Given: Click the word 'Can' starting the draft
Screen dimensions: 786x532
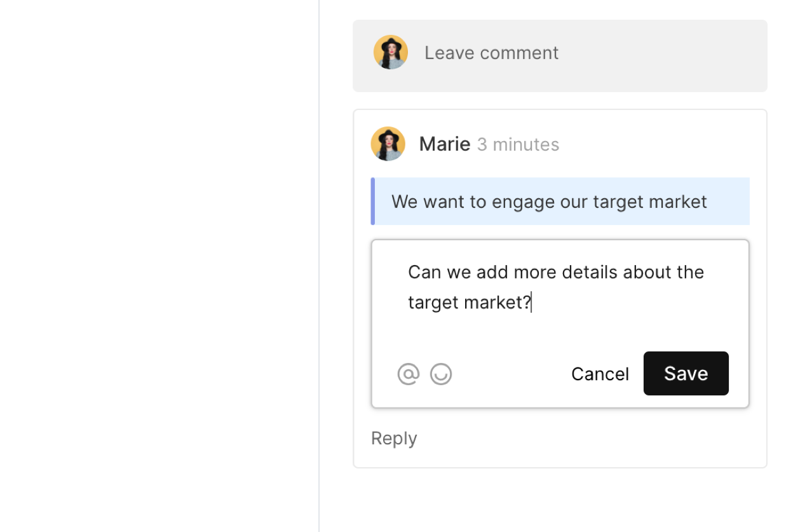Looking at the screenshot, I should click(424, 272).
